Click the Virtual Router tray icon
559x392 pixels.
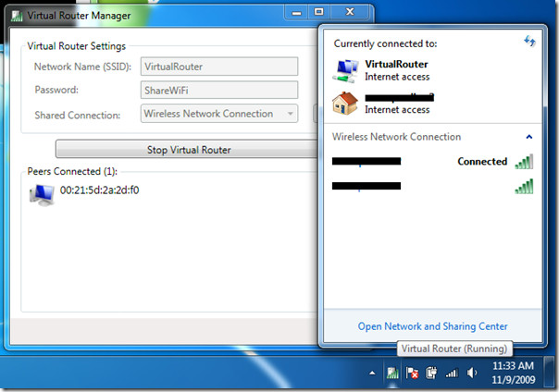point(392,374)
